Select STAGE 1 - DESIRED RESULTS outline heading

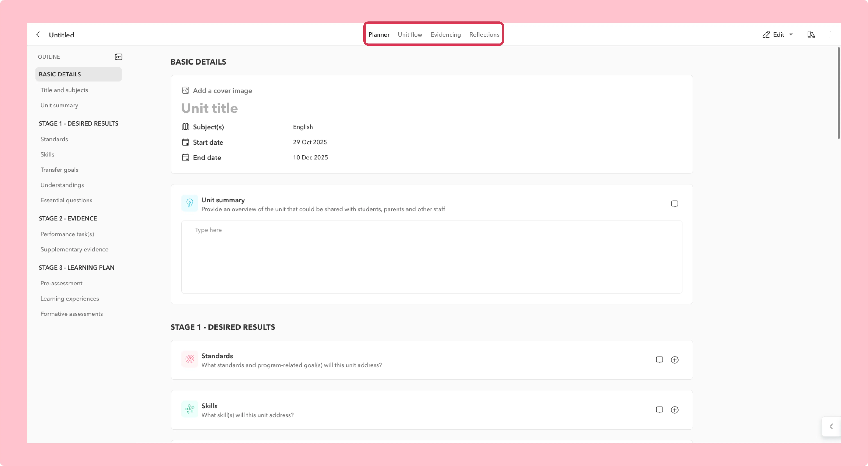click(79, 124)
